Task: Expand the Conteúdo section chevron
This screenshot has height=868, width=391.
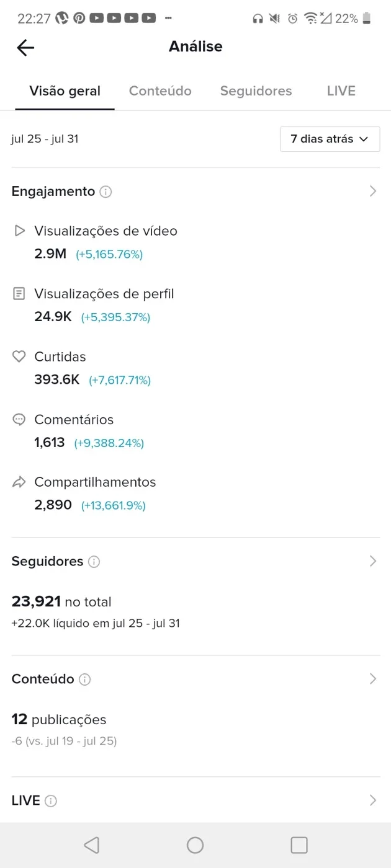Action: point(373,679)
